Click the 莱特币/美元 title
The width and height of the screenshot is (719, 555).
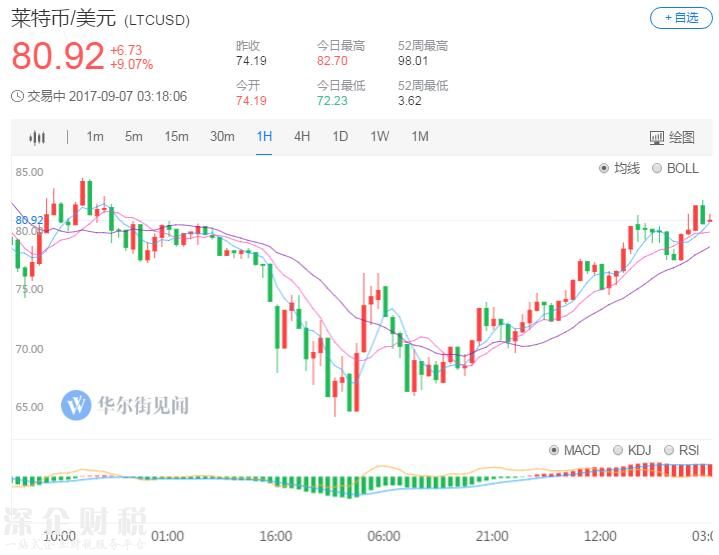click(x=63, y=18)
